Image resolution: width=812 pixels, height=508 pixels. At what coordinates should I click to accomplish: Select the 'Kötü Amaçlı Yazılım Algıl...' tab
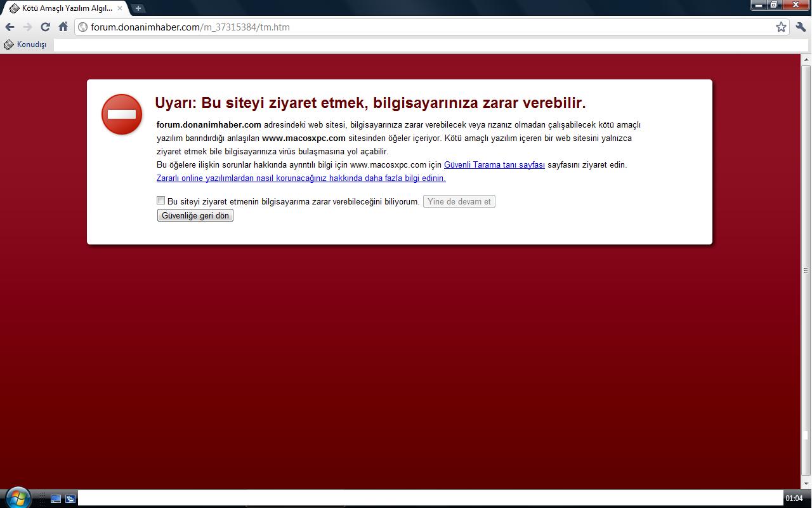[x=63, y=8]
